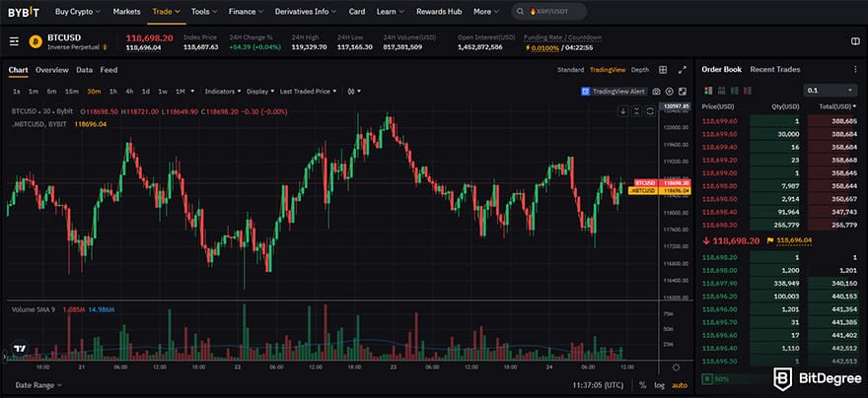Click the collapse chart pane icon

636,111
